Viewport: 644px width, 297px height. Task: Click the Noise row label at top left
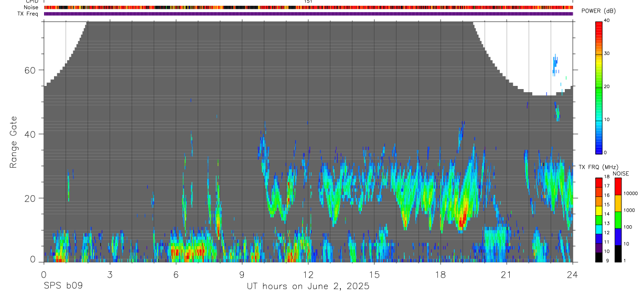pyautogui.click(x=31, y=7)
